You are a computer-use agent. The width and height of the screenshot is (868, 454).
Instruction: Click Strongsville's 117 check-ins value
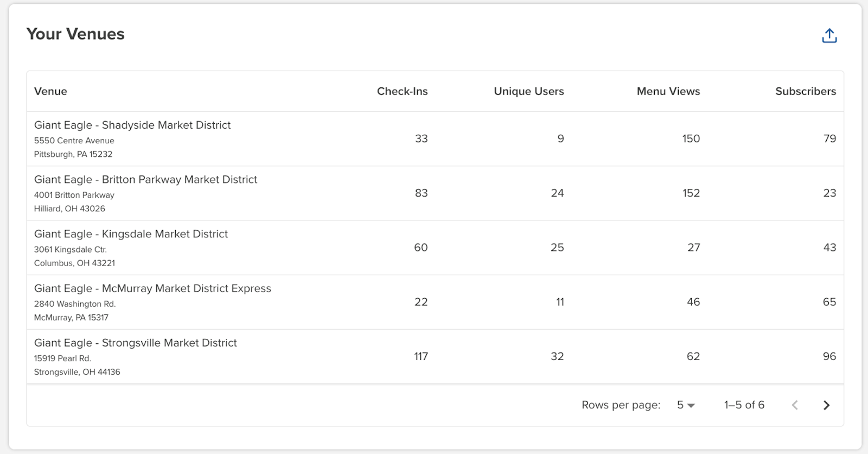coord(421,357)
